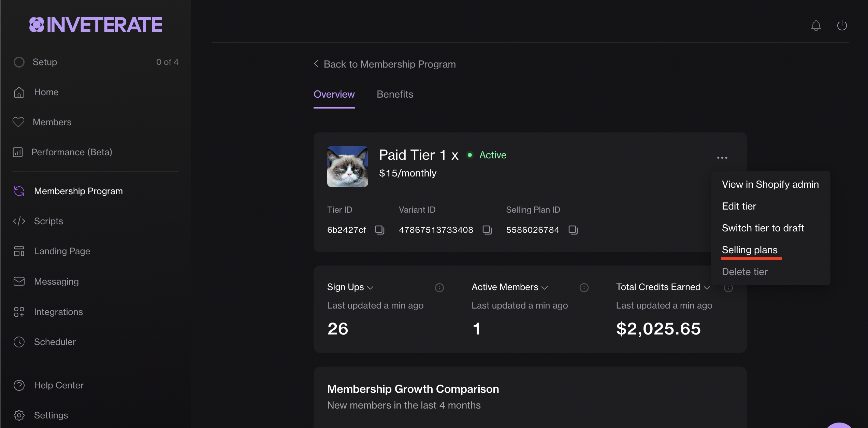Show info for Sign Ups metric
Screen dimensions: 868x428
(x=439, y=288)
